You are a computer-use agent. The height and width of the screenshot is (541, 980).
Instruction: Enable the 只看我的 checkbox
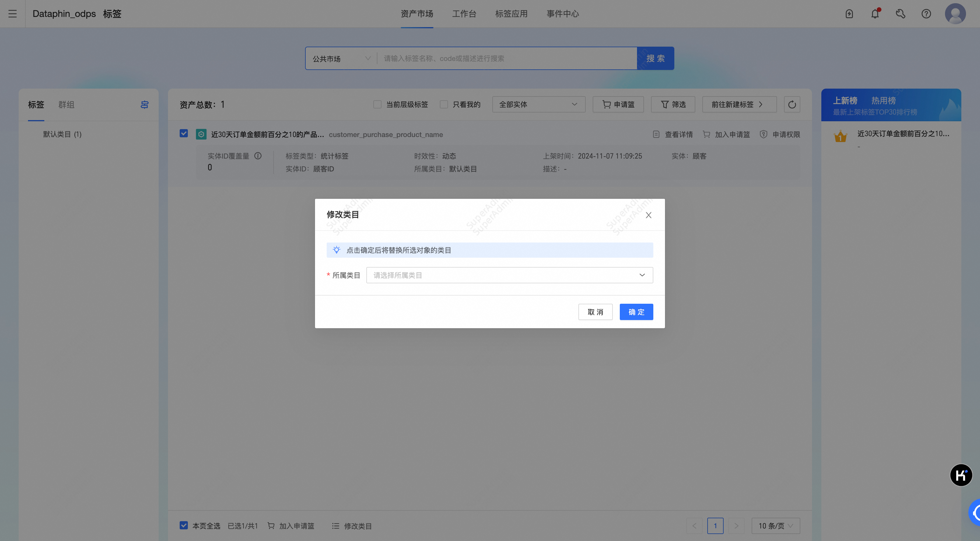444,104
